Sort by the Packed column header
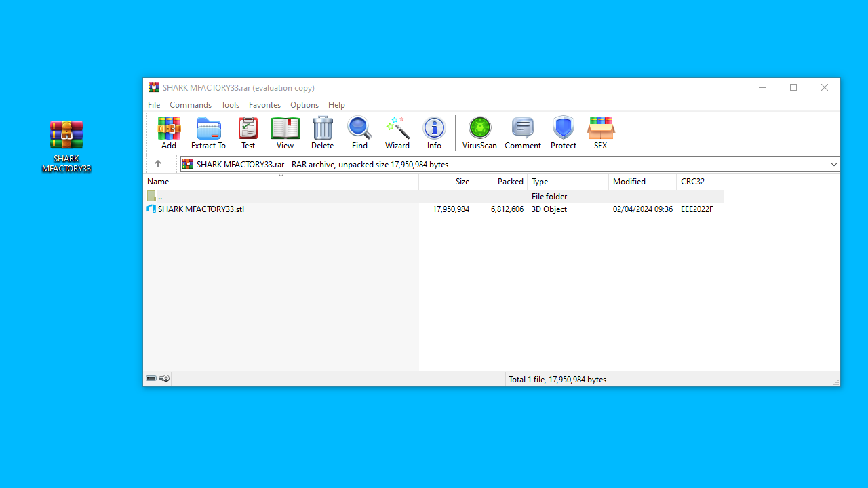868x488 pixels. (500, 182)
